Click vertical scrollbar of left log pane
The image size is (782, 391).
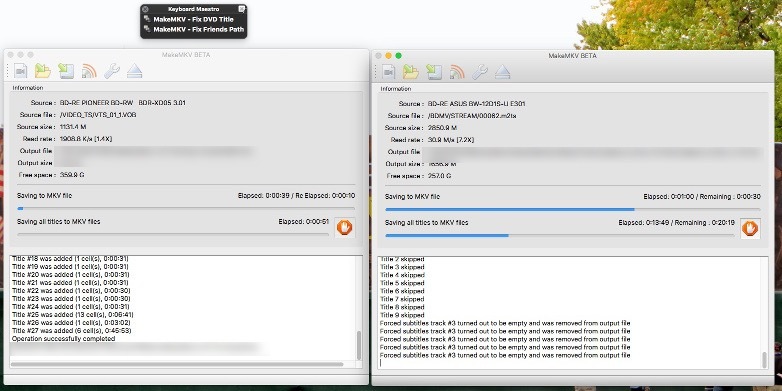pos(359,346)
